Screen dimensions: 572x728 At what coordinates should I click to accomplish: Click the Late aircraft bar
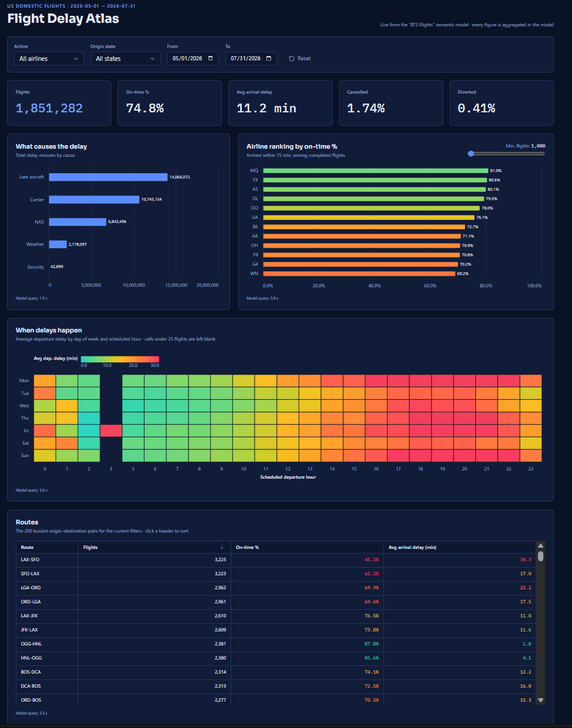click(x=108, y=177)
